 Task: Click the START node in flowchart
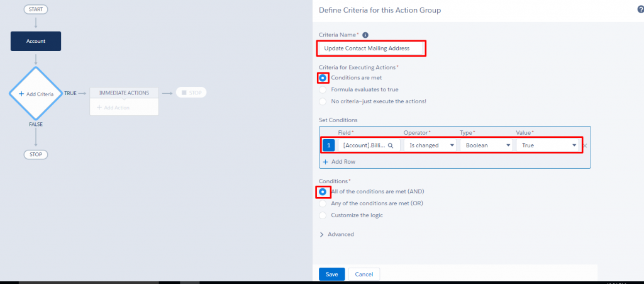pos(36,9)
